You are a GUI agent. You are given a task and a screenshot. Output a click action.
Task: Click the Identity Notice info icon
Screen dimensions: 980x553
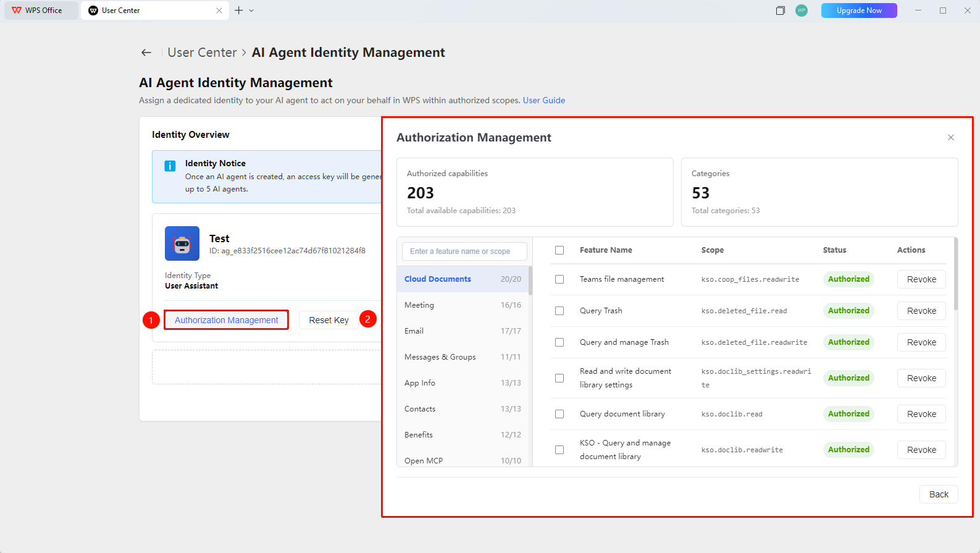click(x=170, y=166)
